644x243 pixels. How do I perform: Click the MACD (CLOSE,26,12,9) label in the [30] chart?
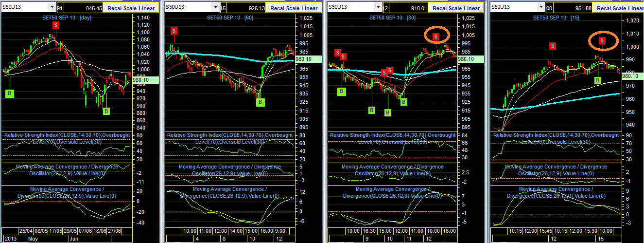(393, 192)
